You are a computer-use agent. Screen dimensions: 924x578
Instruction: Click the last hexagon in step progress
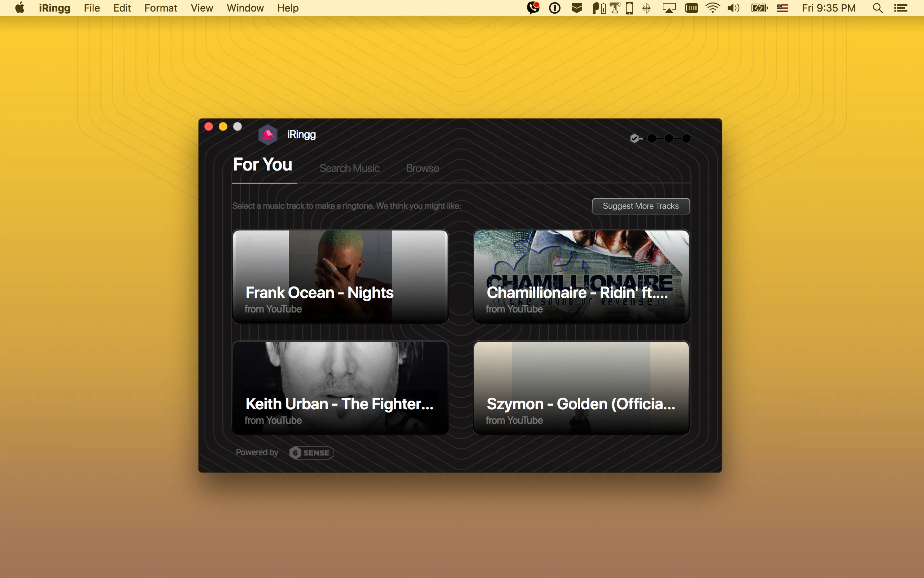tap(686, 138)
